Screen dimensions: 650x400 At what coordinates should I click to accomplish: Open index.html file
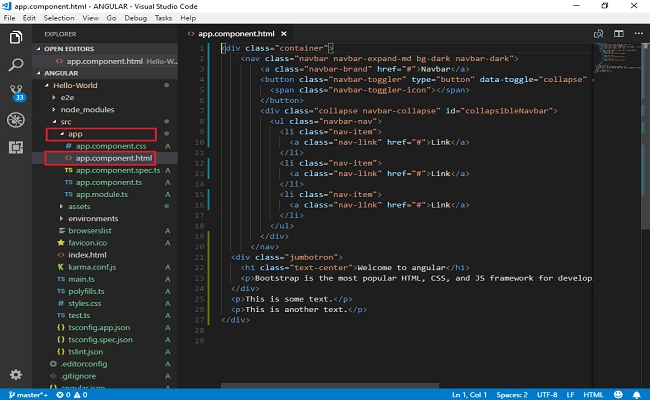pyautogui.click(x=105, y=255)
